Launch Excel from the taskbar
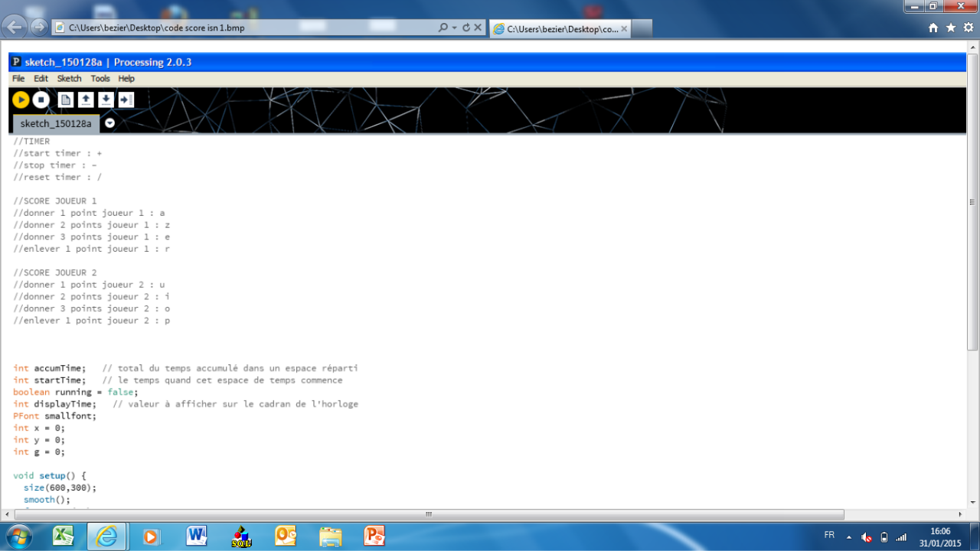The image size is (980, 551). click(64, 536)
